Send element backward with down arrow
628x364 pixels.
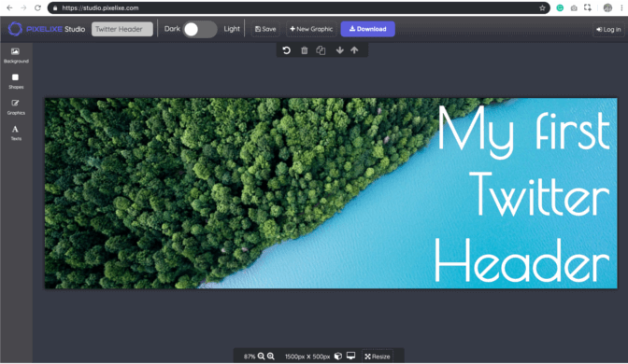click(x=339, y=50)
